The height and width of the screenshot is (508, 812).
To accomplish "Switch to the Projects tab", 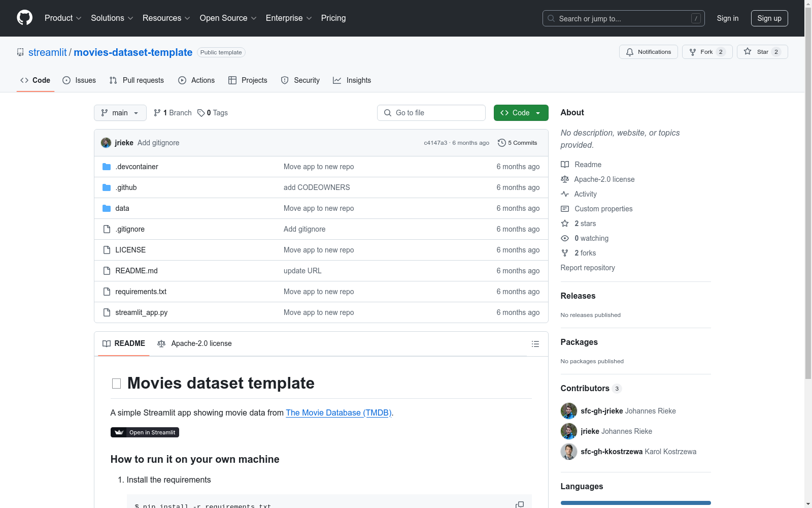I will tap(248, 80).
